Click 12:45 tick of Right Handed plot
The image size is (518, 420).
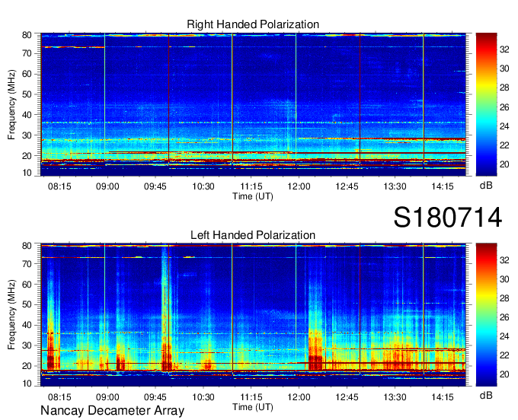(x=347, y=186)
